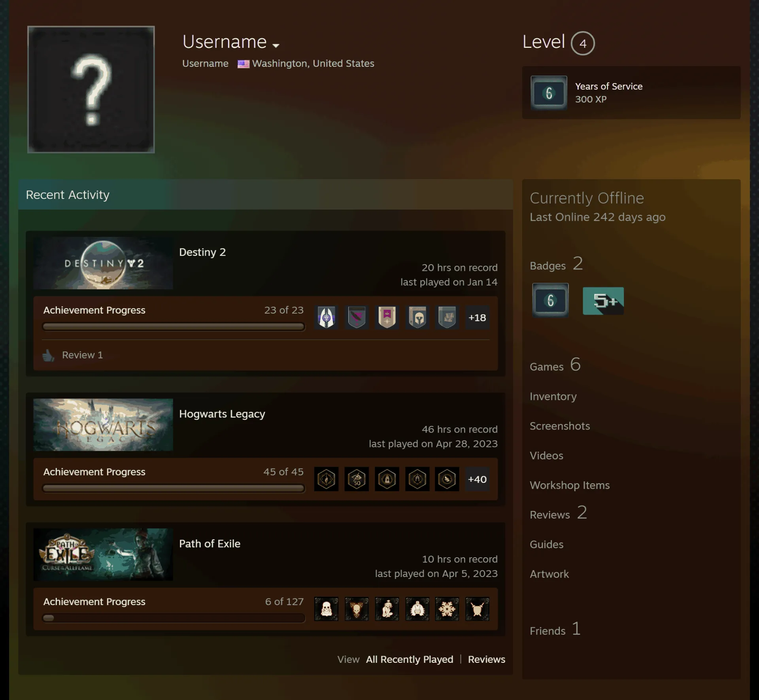
Task: Open the Inventory link
Action: point(553,396)
